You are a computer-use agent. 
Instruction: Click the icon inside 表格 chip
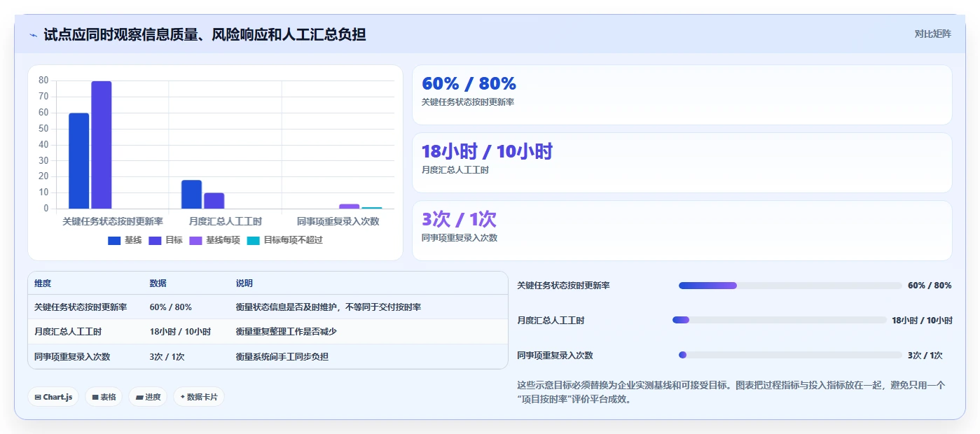coord(95,397)
